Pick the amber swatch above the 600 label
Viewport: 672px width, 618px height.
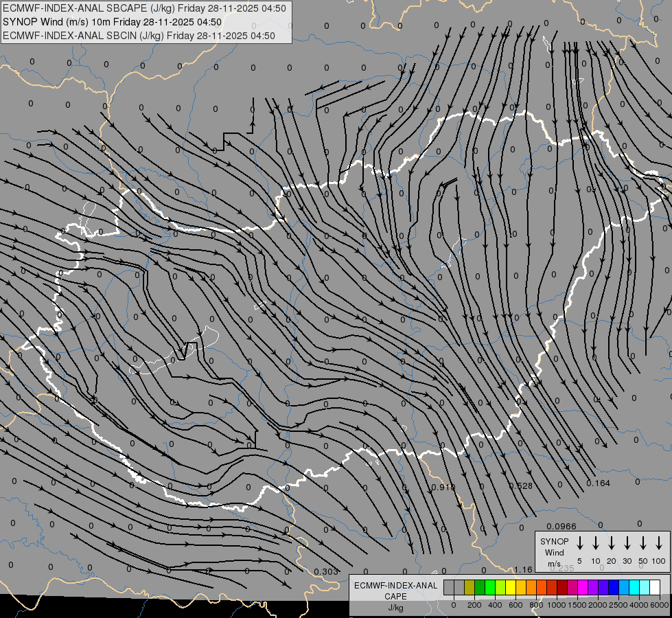coord(521,587)
